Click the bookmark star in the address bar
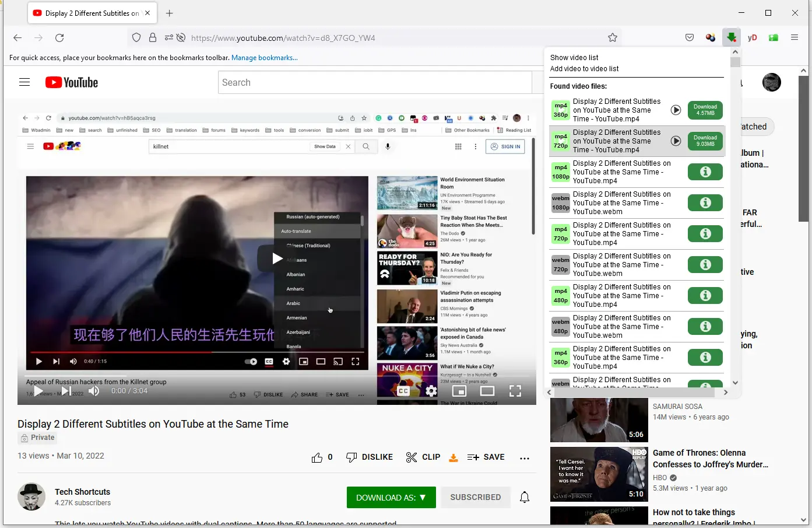The image size is (812, 528). 613,37
